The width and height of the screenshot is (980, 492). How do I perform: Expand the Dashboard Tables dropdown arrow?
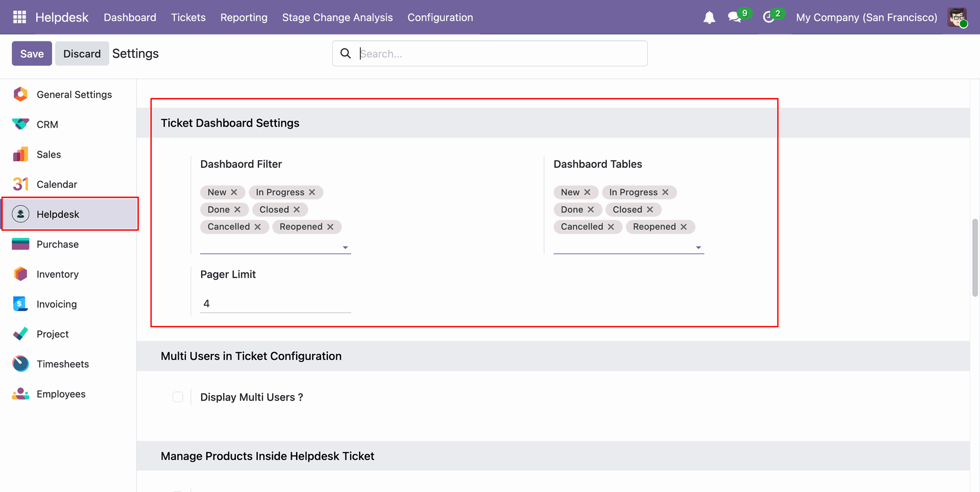(699, 248)
